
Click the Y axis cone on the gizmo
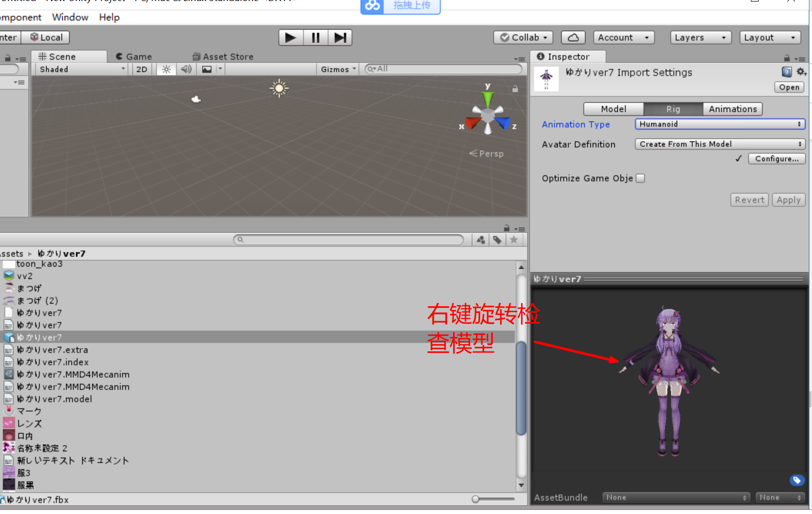pos(488,99)
